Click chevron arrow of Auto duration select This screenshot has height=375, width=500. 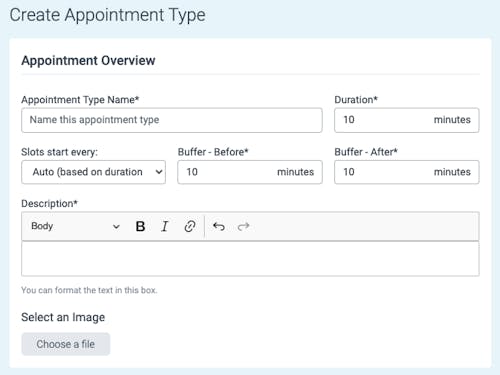point(159,172)
